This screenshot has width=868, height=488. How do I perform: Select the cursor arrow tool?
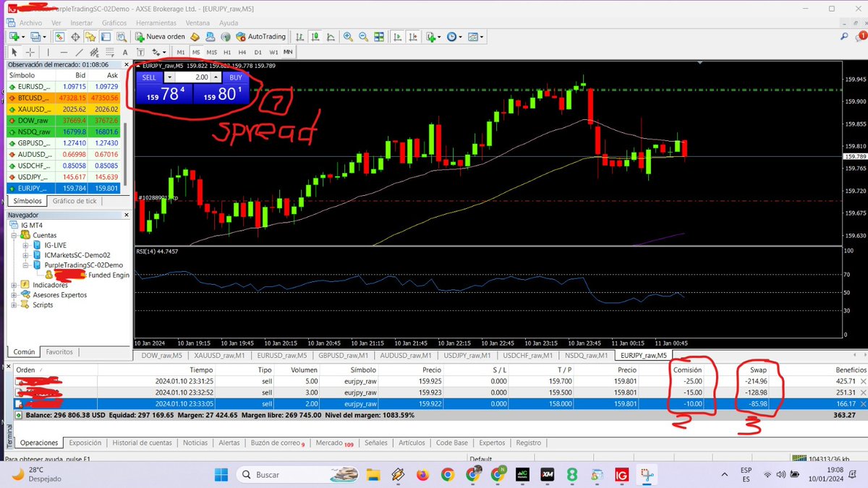pyautogui.click(x=14, y=52)
